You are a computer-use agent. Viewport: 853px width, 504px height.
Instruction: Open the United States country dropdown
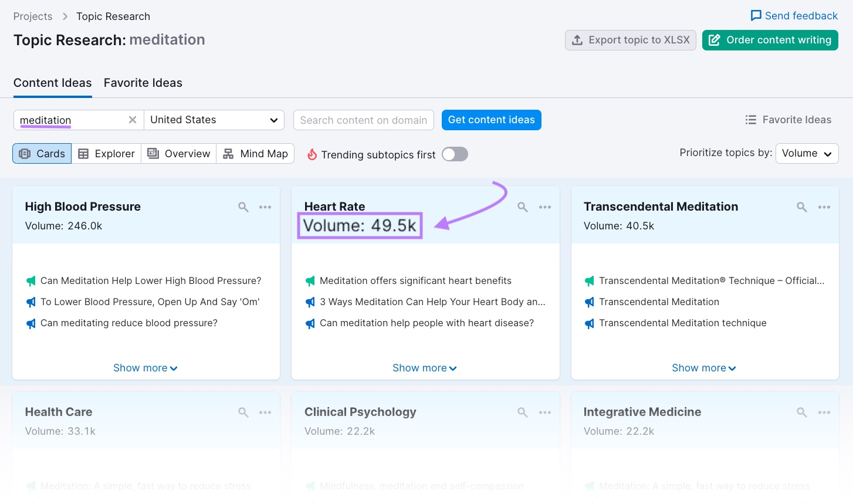click(214, 120)
